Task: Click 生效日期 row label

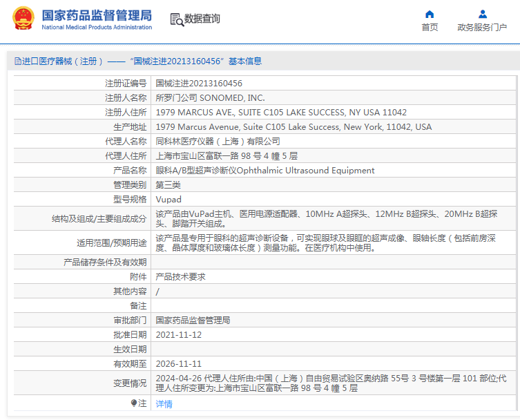Action: point(130,350)
